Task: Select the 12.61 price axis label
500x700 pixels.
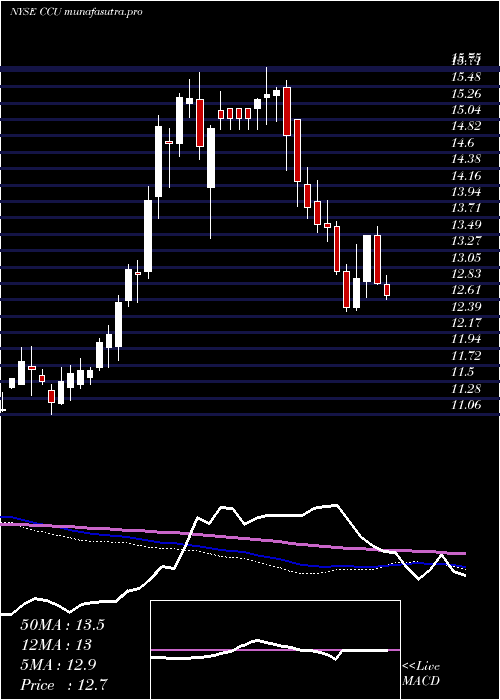Action: click(466, 290)
